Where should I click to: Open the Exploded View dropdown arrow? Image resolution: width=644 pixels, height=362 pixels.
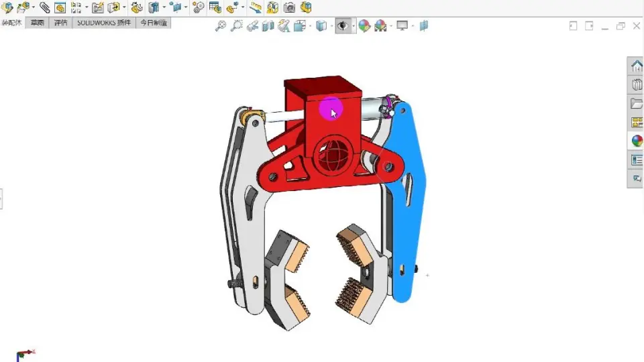(x=243, y=7)
